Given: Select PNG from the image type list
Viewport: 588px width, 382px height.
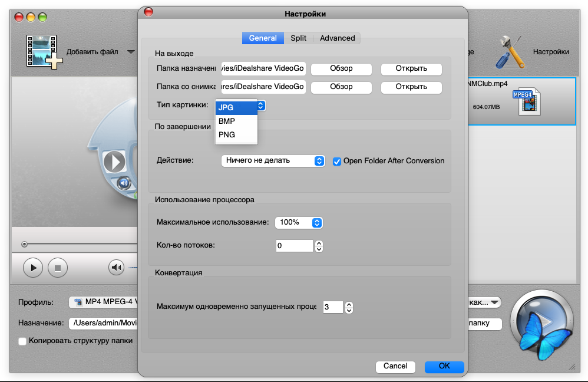Looking at the screenshot, I should pos(227,134).
